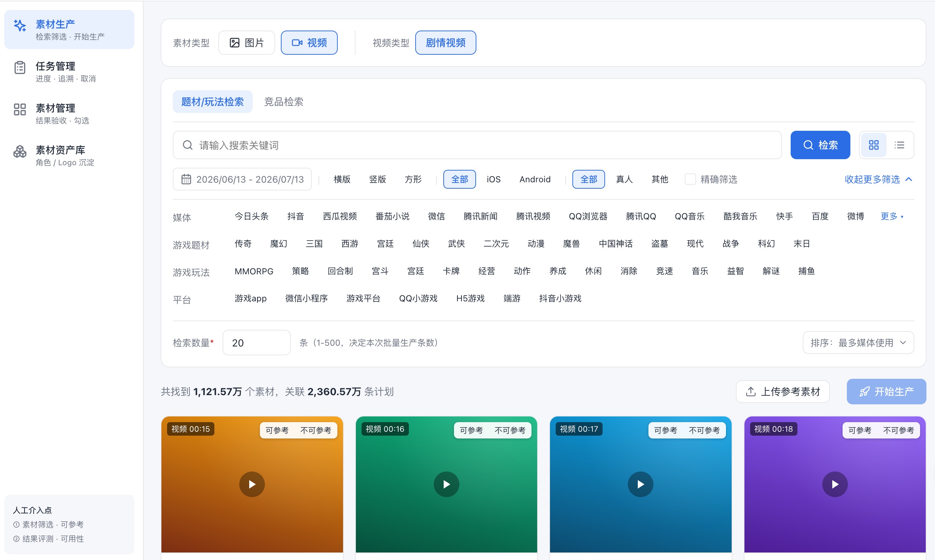Expand 更多 media options

coord(892,216)
